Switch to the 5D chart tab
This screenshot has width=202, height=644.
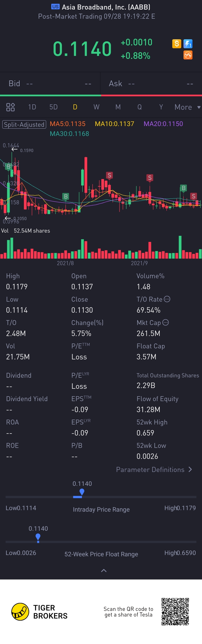click(53, 107)
